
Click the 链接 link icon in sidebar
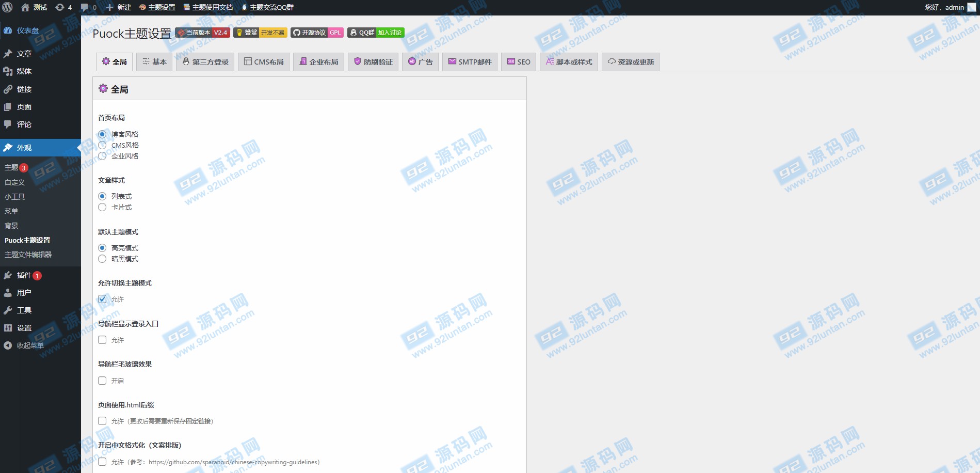pyautogui.click(x=8, y=89)
